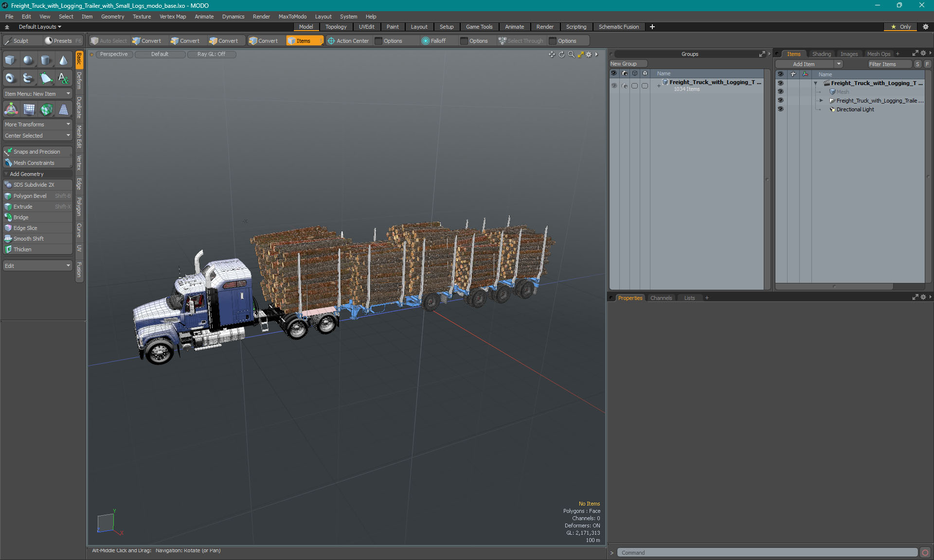This screenshot has height=560, width=934.
Task: Click the Action Center button
Action: tap(348, 41)
